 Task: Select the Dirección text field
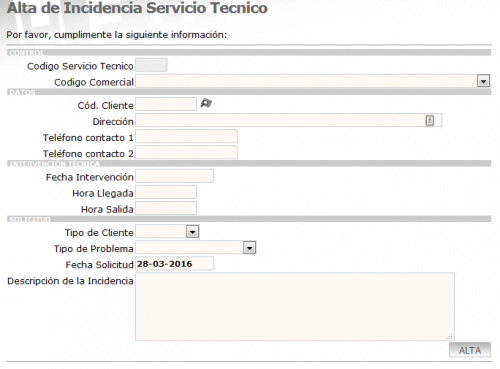[288, 120]
